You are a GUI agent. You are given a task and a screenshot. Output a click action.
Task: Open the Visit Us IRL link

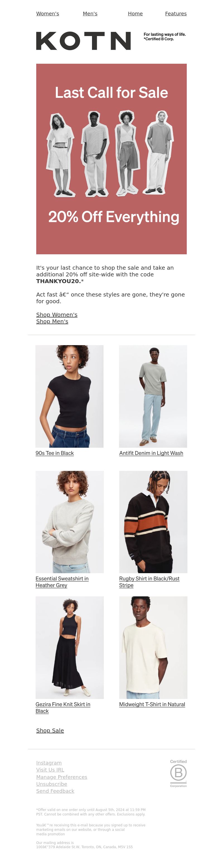tap(50, 770)
